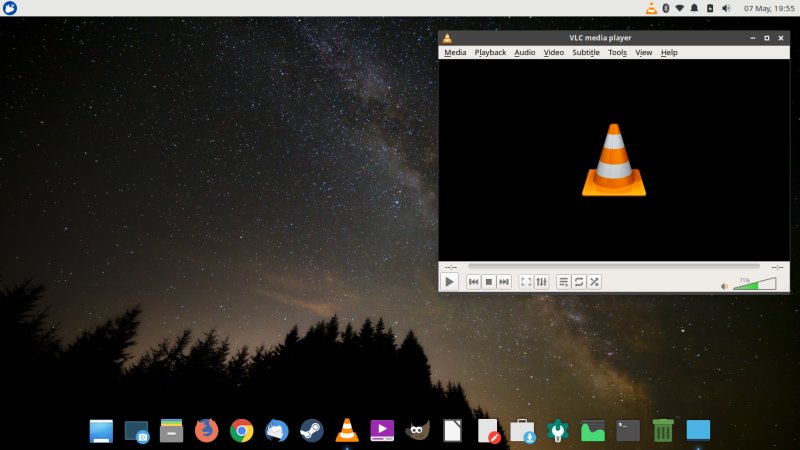Adjust the volume slider level

754,285
